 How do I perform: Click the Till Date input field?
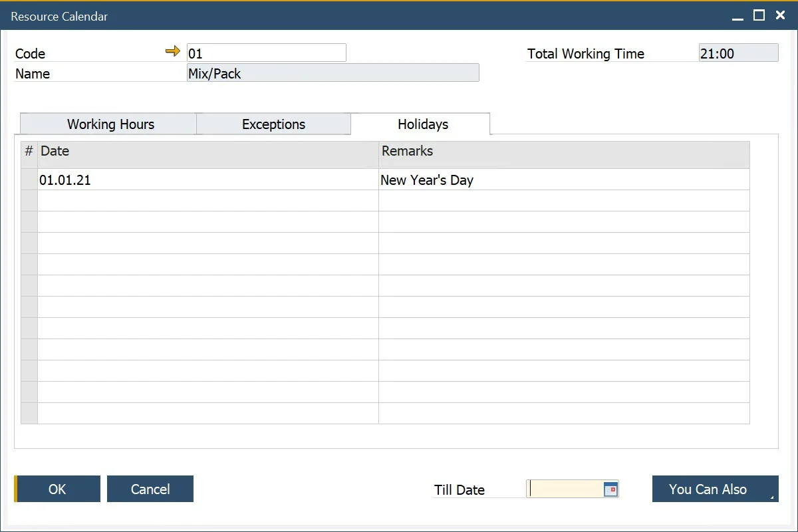click(x=565, y=489)
